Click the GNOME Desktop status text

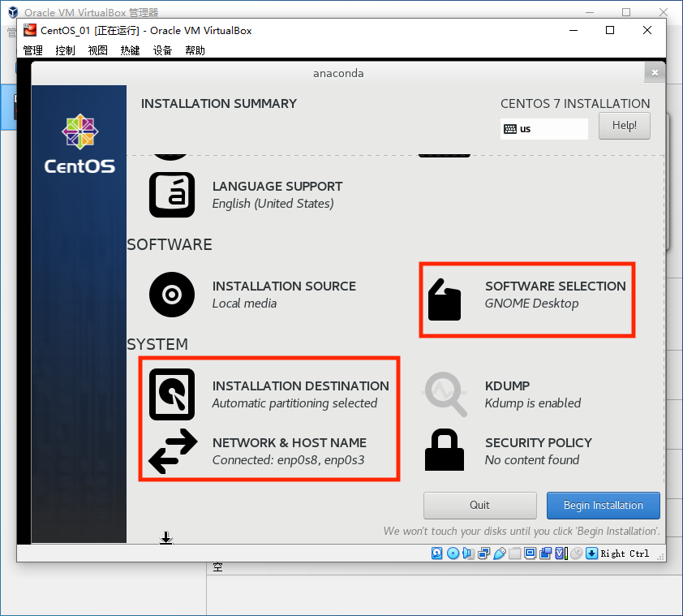[x=532, y=304]
